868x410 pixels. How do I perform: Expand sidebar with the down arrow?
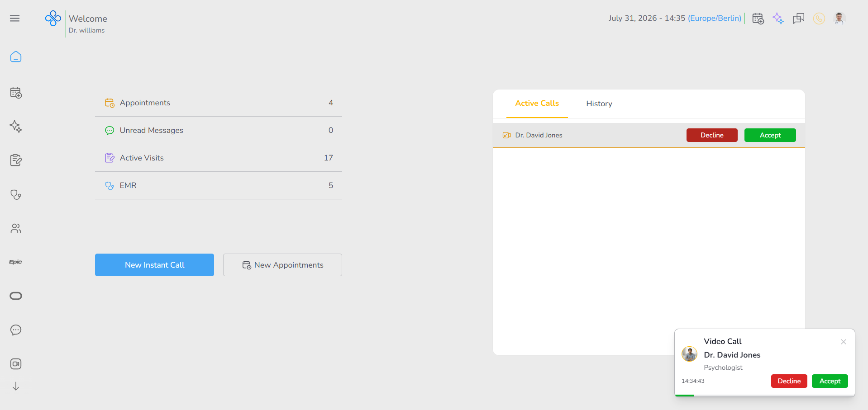pyautogui.click(x=16, y=386)
